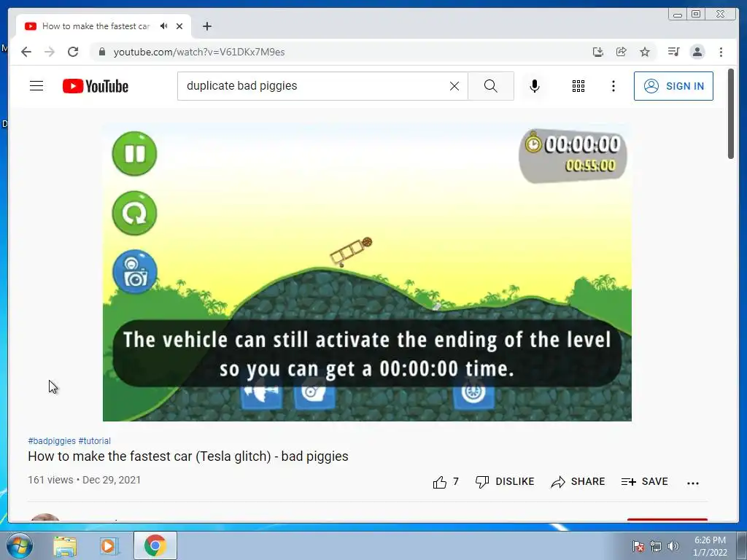Viewport: 747px width, 560px height.
Task: Click the #tutorial hashtag
Action: 94,441
